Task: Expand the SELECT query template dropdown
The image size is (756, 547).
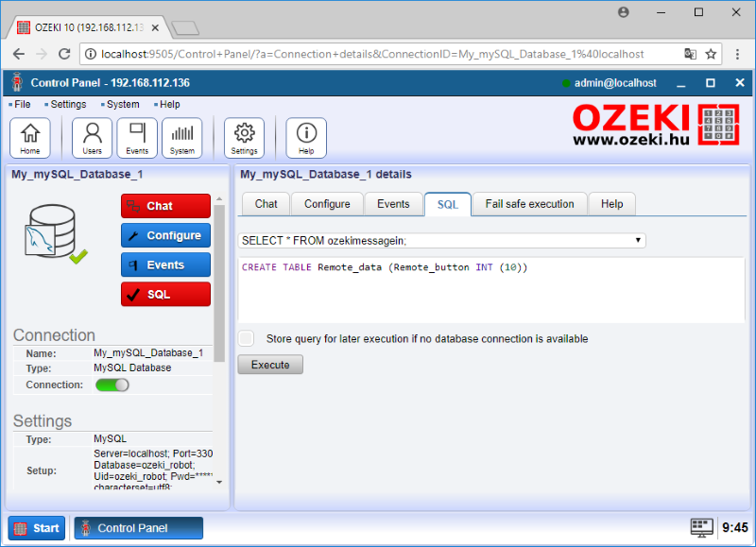Action: [x=442, y=241]
